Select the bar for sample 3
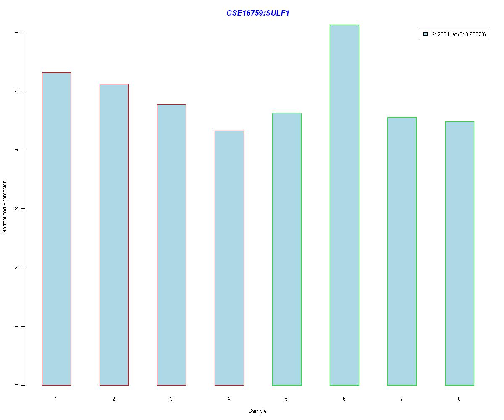504x420 pixels. point(171,245)
